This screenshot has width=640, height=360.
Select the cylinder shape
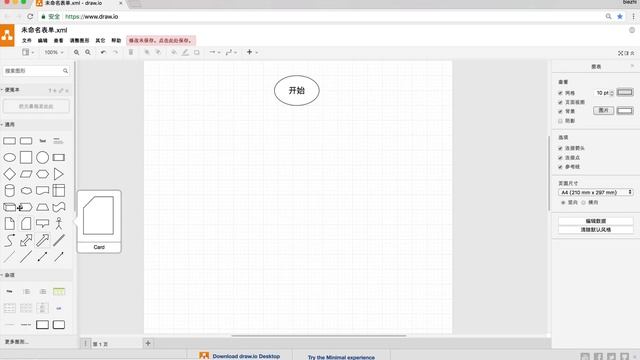(x=9, y=191)
